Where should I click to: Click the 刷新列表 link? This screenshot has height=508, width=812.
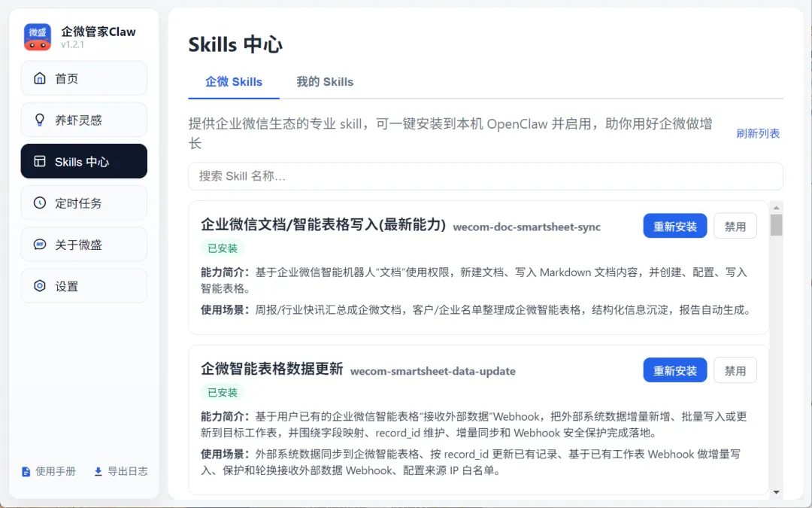point(758,134)
